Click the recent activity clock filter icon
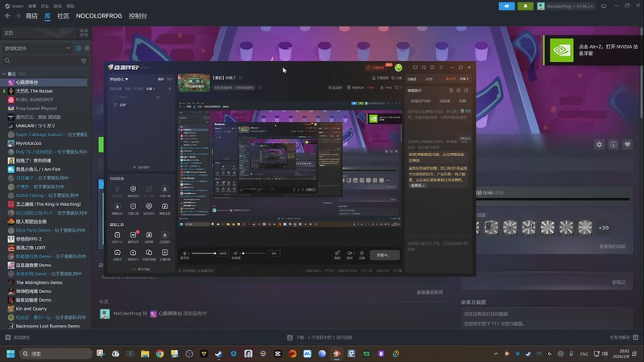Image resolution: width=644 pixels, height=362 pixels. tap(78, 48)
